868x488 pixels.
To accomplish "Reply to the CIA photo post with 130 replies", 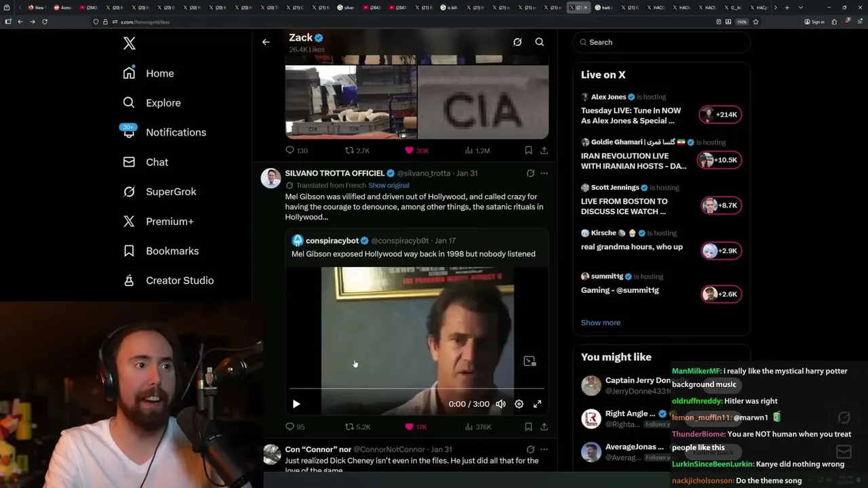I will click(x=296, y=150).
